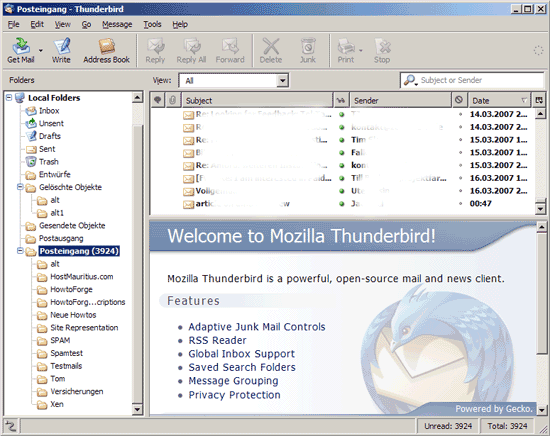Compose a message with the Write button

tap(61, 50)
